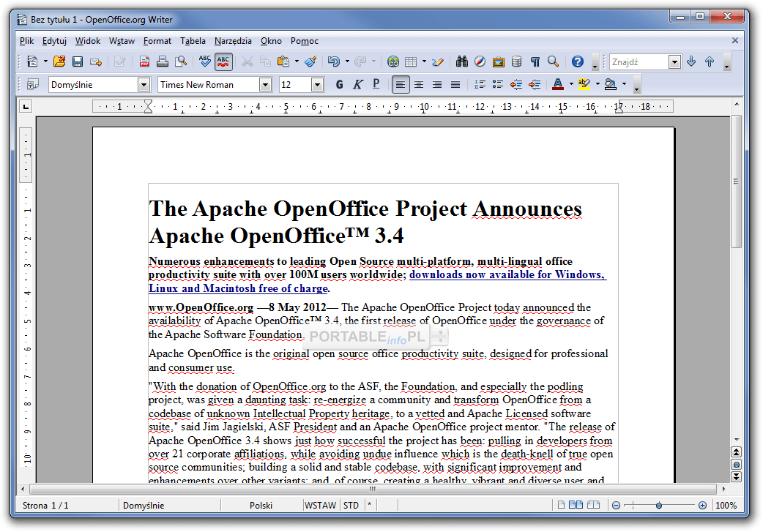Save the document with the floppy icon
The image size is (763, 532).
pyautogui.click(x=78, y=61)
